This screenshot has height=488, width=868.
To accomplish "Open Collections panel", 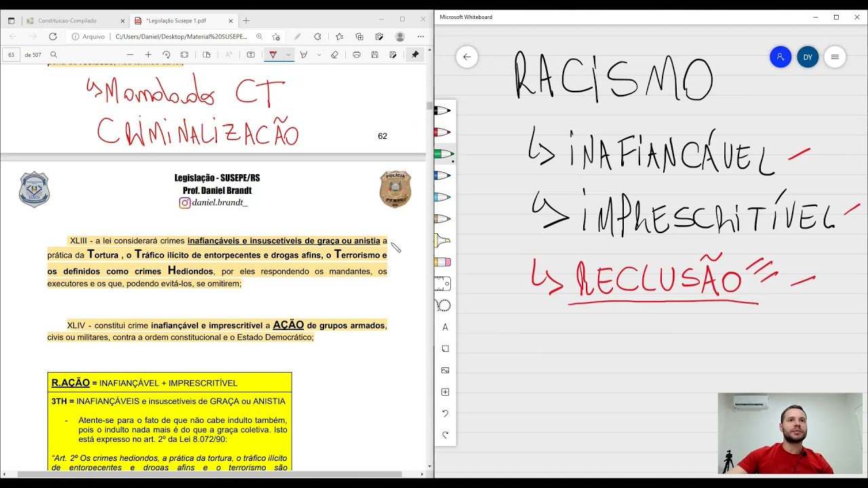I will 359,37.
